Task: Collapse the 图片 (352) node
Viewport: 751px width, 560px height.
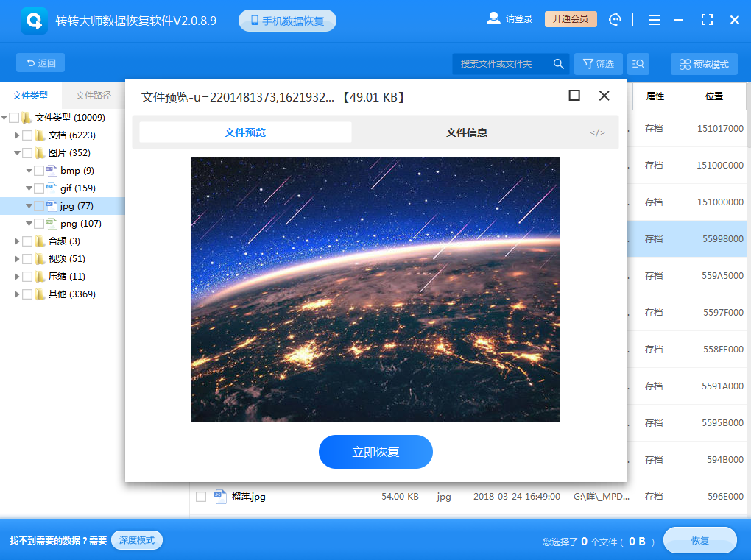Action: [x=17, y=152]
